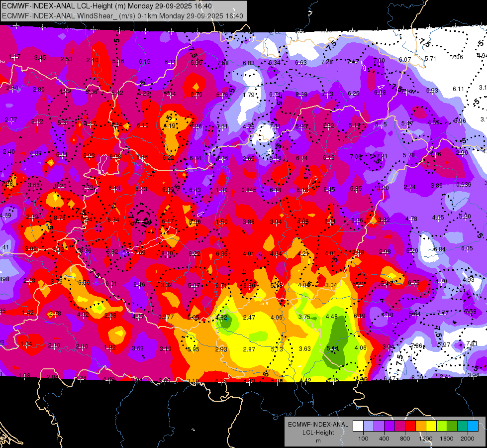Click the wind shear value 7.00
487x448 pixels.
[379, 61]
